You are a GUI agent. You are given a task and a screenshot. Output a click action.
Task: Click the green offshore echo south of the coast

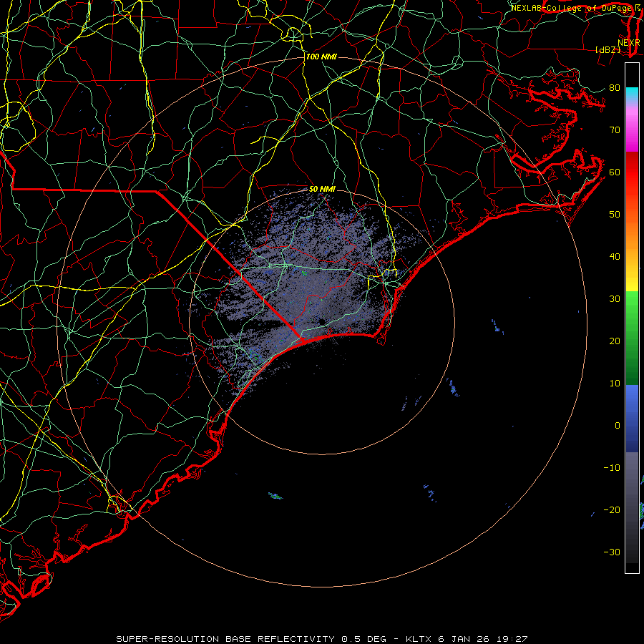click(275, 496)
